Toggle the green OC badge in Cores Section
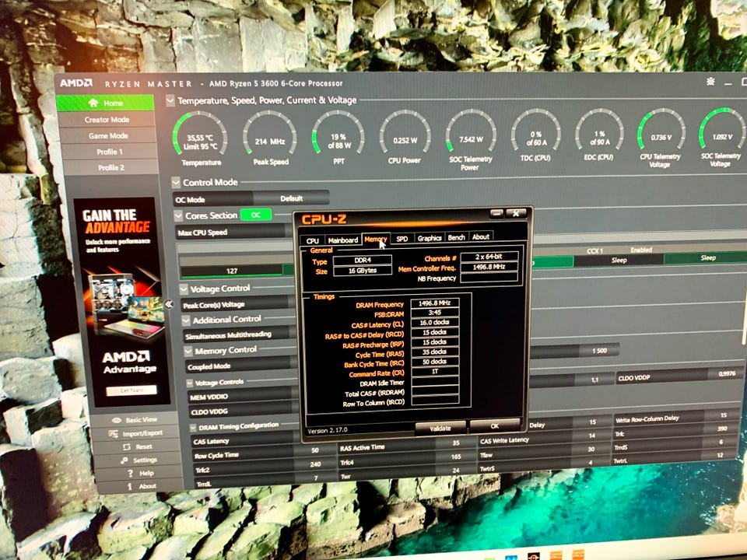This screenshot has width=747, height=560. 256,215
